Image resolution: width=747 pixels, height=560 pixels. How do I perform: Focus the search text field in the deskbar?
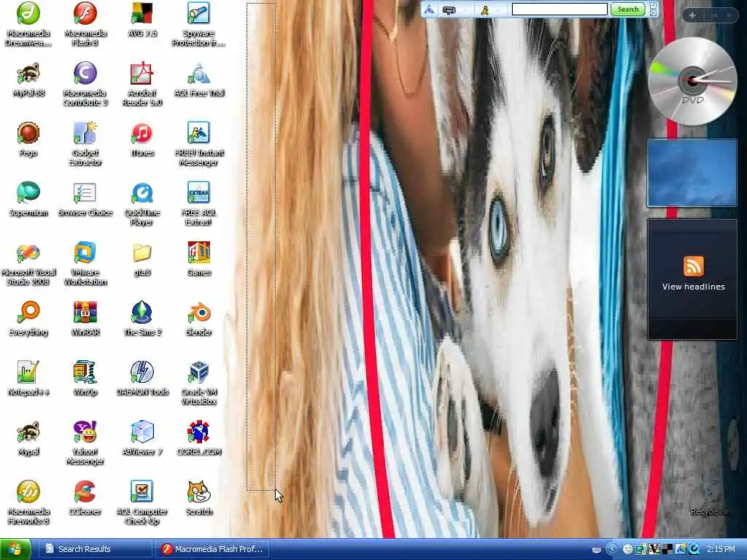coord(560,9)
